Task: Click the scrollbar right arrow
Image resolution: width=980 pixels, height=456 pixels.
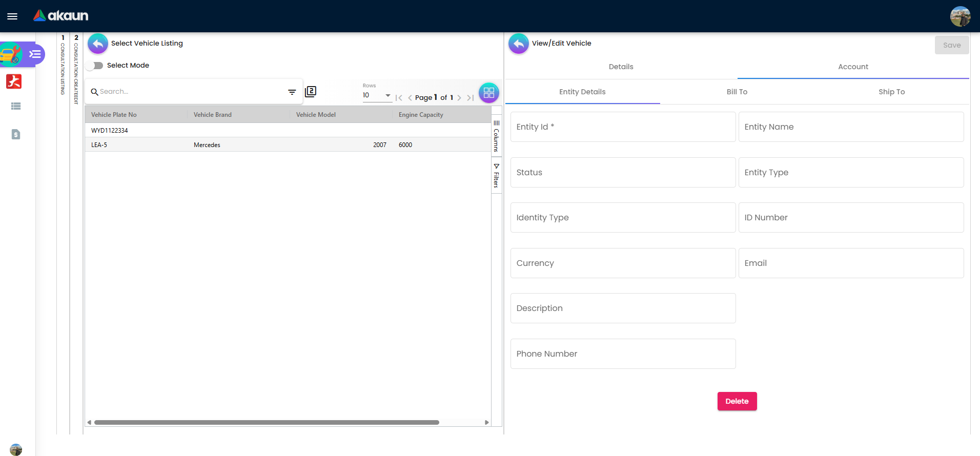Action: tap(487, 423)
